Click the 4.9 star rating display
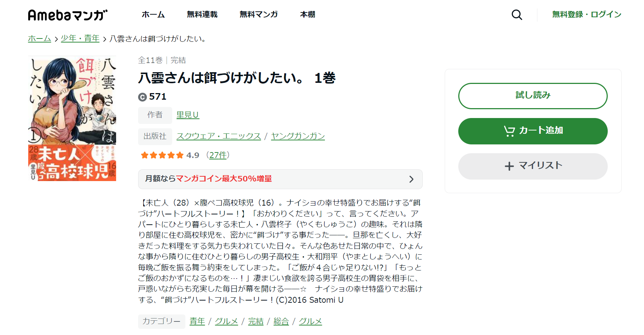644x335 pixels. tap(193, 155)
